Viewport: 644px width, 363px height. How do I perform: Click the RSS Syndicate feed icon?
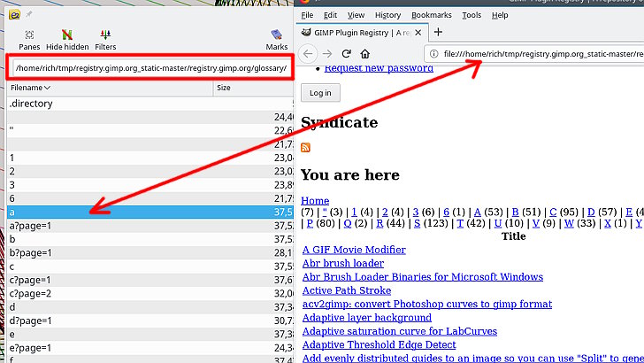[305, 147]
